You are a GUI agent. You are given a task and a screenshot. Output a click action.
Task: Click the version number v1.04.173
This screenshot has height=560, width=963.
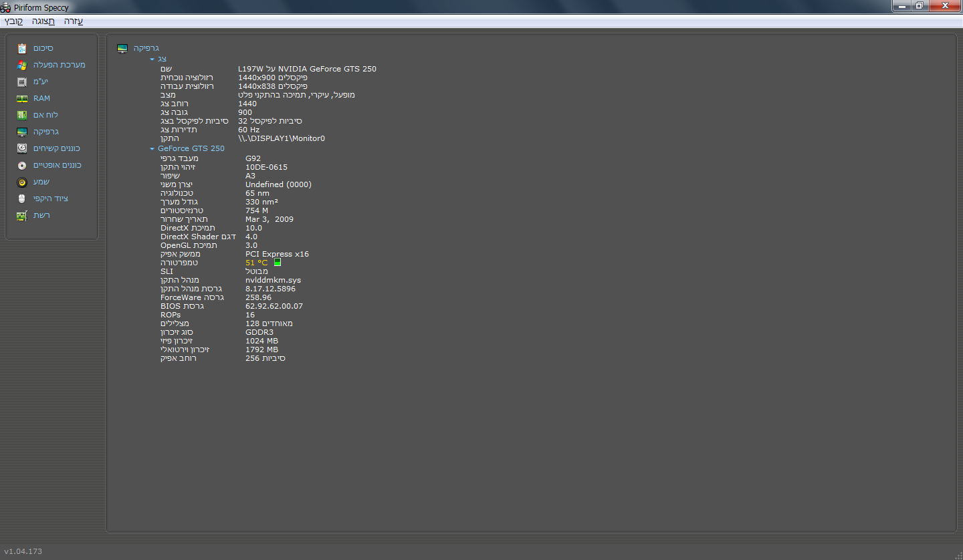(23, 551)
